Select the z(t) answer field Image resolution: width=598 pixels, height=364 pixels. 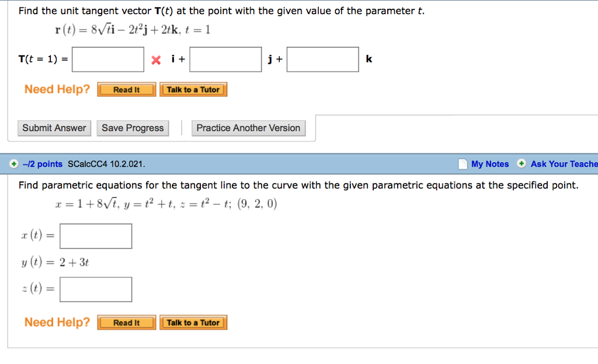pos(95,289)
